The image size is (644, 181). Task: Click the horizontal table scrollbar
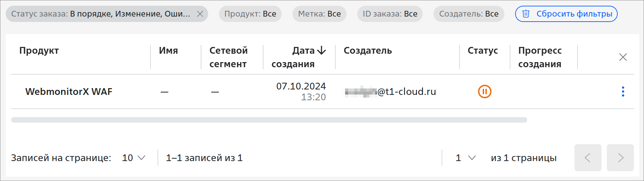click(269, 120)
